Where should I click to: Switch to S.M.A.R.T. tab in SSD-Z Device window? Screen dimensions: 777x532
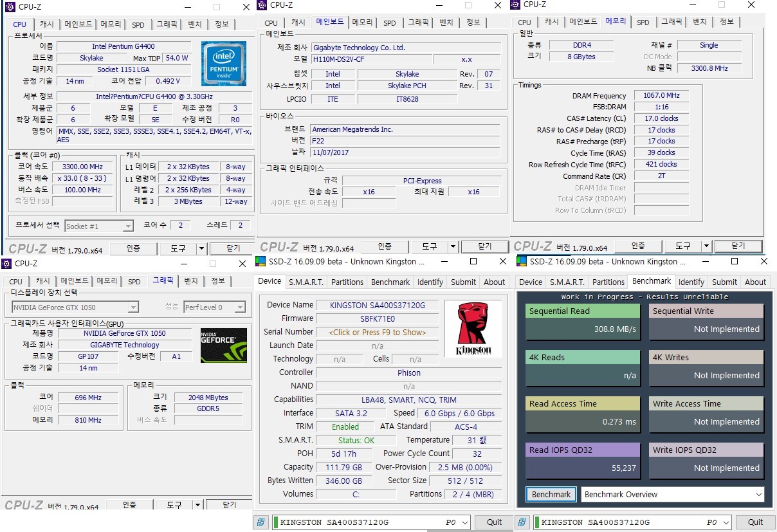point(306,282)
